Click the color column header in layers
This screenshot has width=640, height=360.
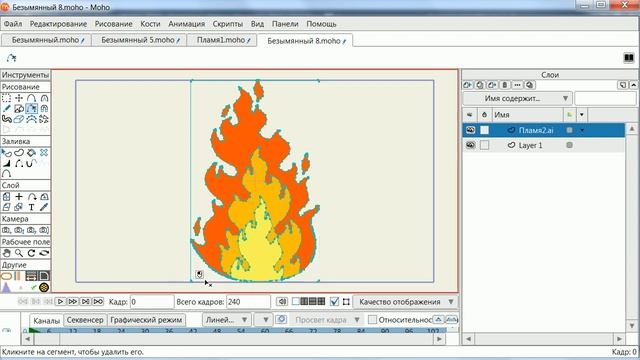coord(569,115)
